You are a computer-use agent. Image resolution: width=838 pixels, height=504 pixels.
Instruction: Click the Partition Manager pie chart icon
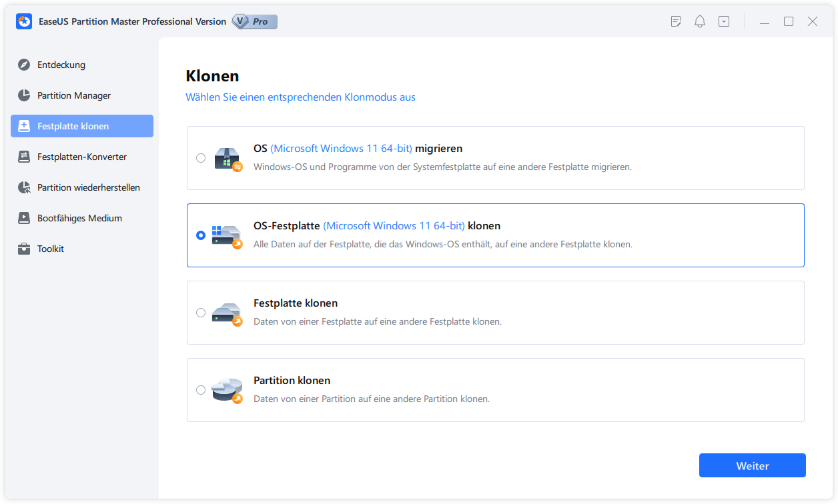(x=24, y=95)
